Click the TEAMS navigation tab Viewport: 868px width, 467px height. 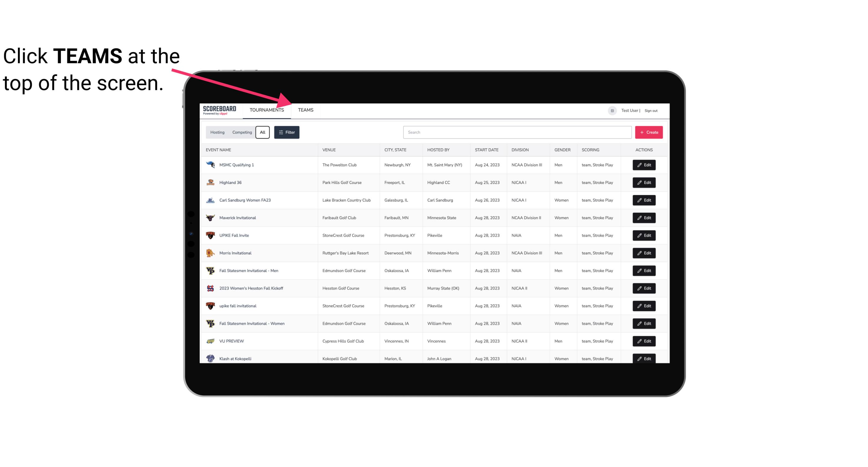[x=305, y=110]
